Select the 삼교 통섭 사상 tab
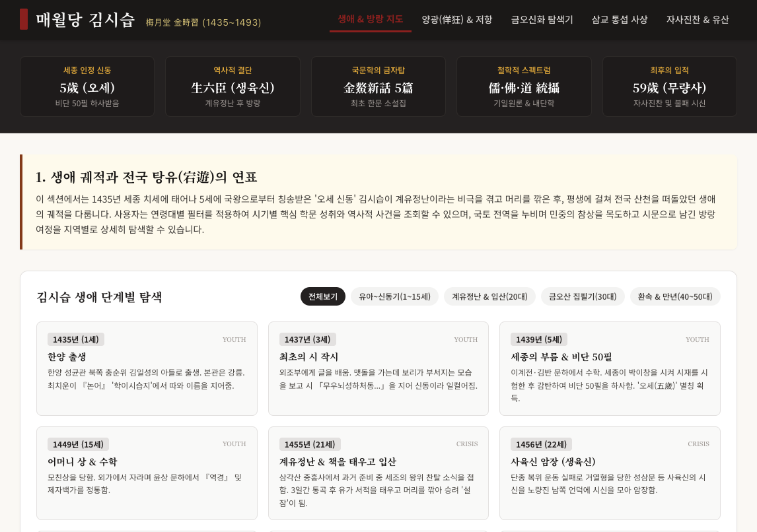Screen dimensions: 757x532 [x=620, y=20]
